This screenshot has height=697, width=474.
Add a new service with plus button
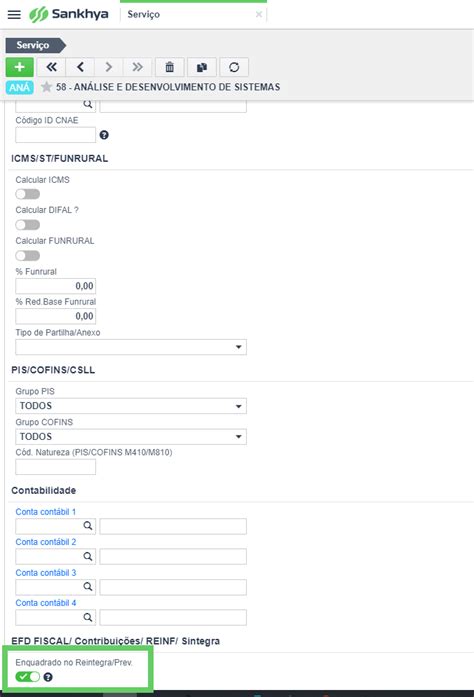tap(20, 67)
